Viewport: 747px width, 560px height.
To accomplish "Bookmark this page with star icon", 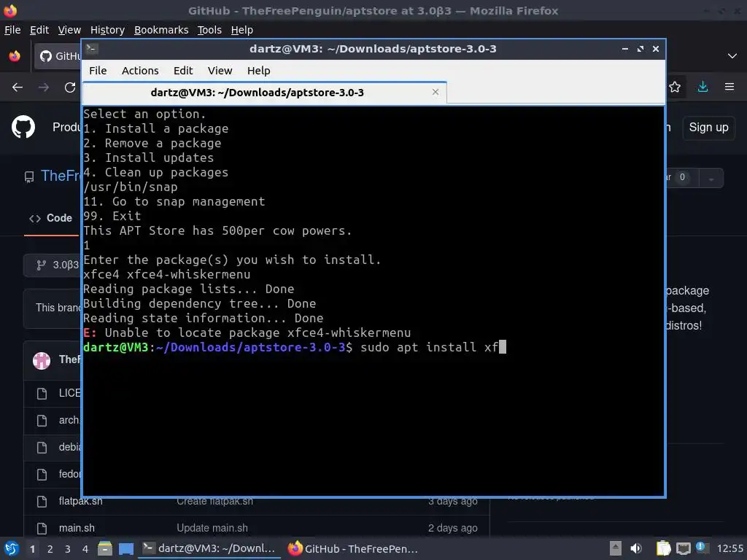I will pos(675,87).
